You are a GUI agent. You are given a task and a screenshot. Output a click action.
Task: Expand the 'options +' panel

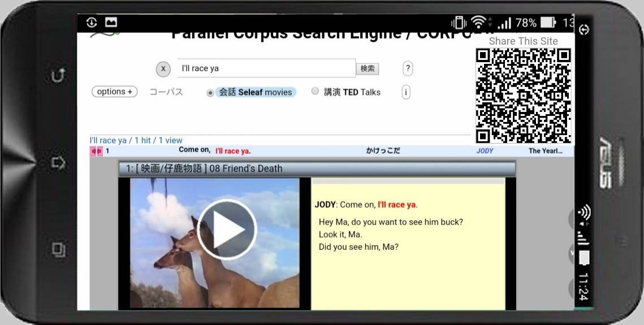(114, 92)
